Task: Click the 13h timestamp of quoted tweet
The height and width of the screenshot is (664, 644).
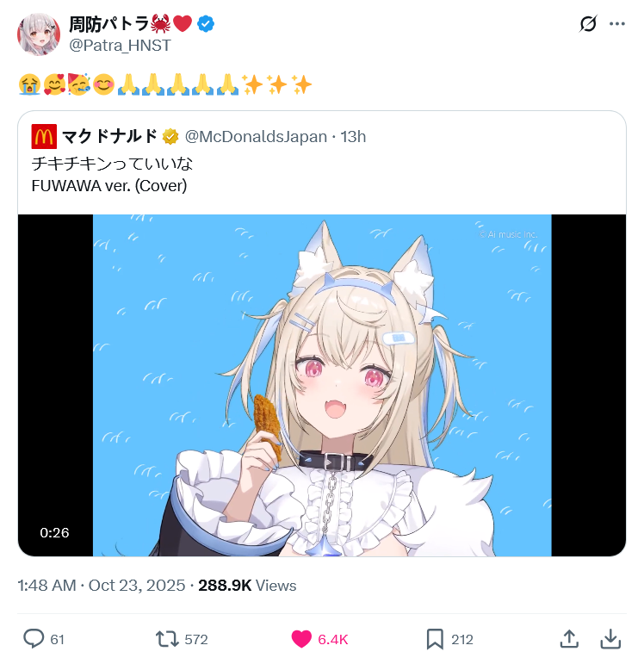Action: pos(353,137)
